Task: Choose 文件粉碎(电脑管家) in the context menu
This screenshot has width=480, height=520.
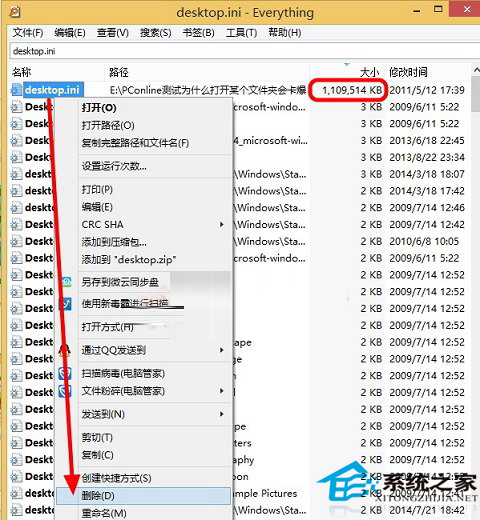Action: [123, 391]
